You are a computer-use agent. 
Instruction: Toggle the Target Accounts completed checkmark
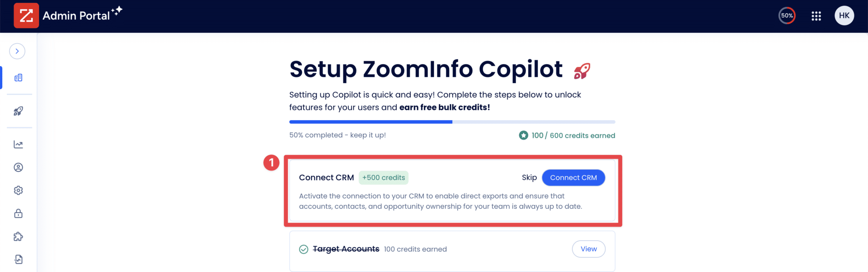303,249
